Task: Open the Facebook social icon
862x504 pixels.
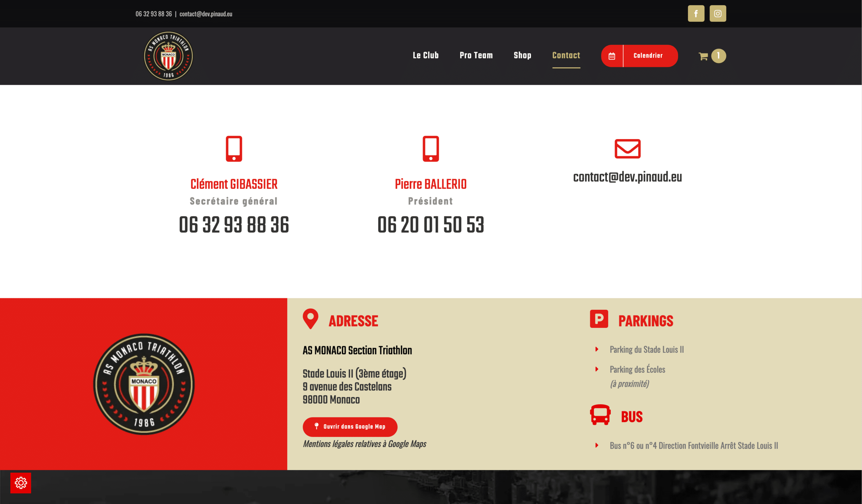Action: click(x=696, y=14)
